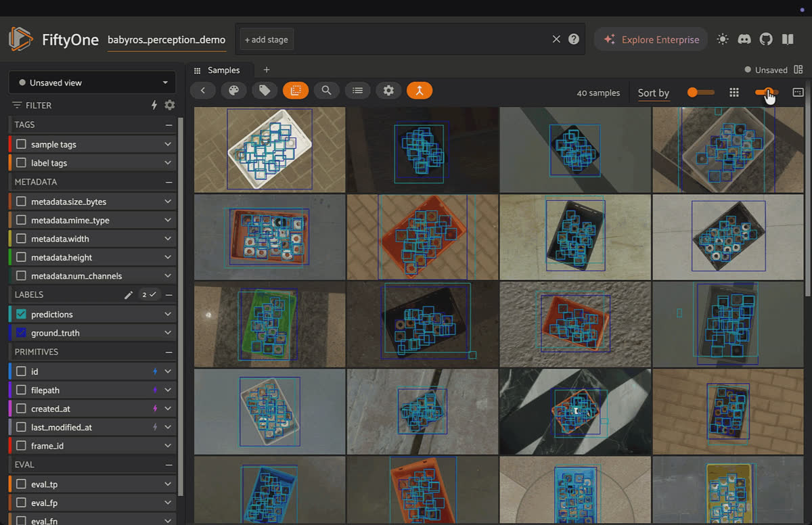The width and height of the screenshot is (812, 525).
Task: Click Sort by
Action: [654, 93]
